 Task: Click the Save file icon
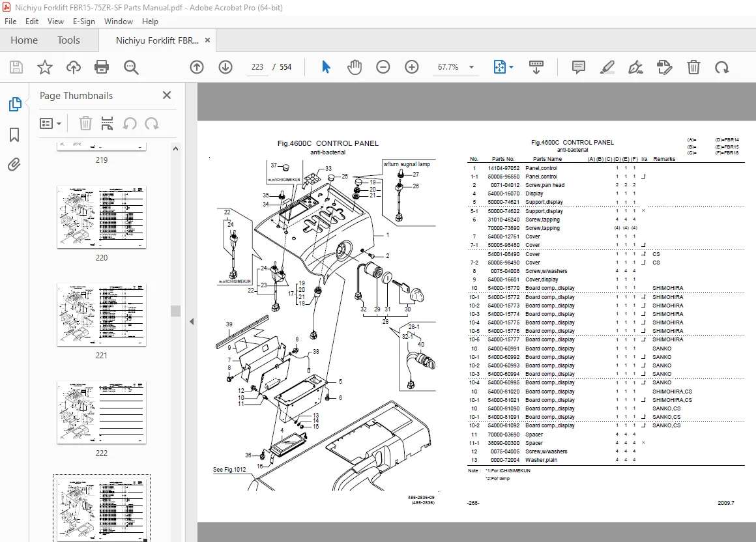pyautogui.click(x=16, y=67)
